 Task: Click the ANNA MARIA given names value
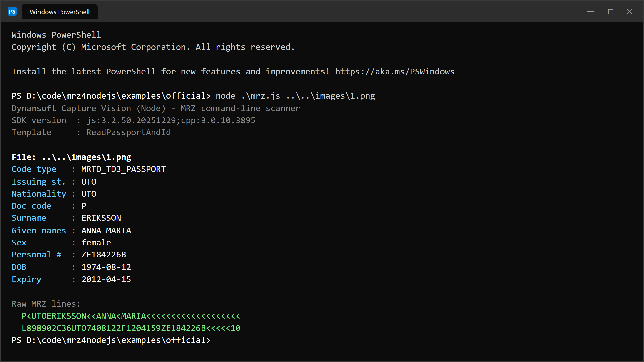pyautogui.click(x=106, y=231)
